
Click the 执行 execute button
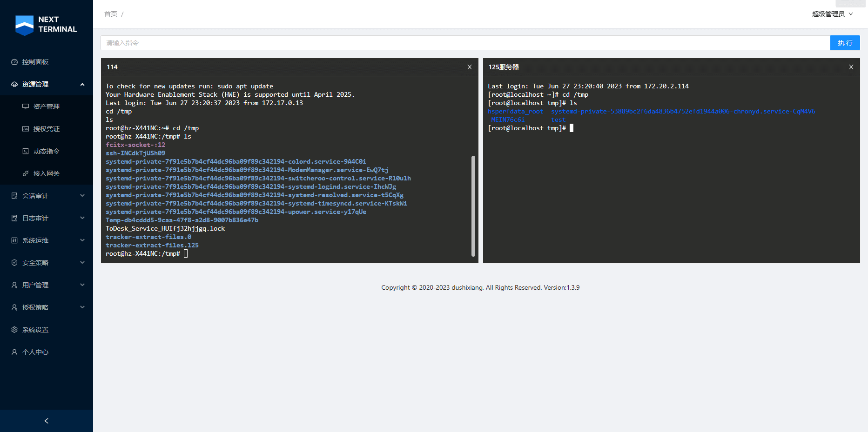(x=845, y=43)
